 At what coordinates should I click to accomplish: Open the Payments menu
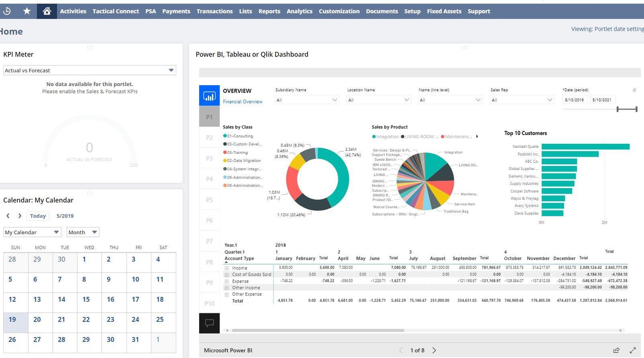pos(176,11)
